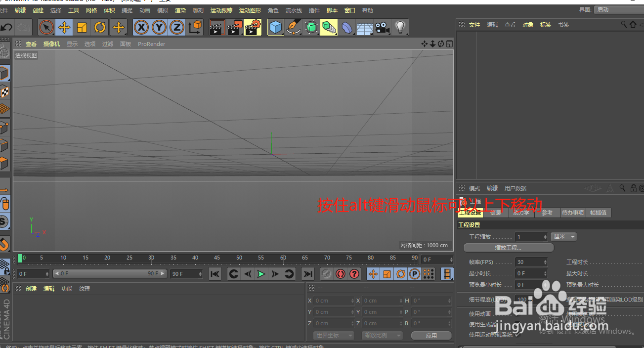644x348 pixels.
Task: Toggle the Y axis lock
Action: (x=159, y=27)
